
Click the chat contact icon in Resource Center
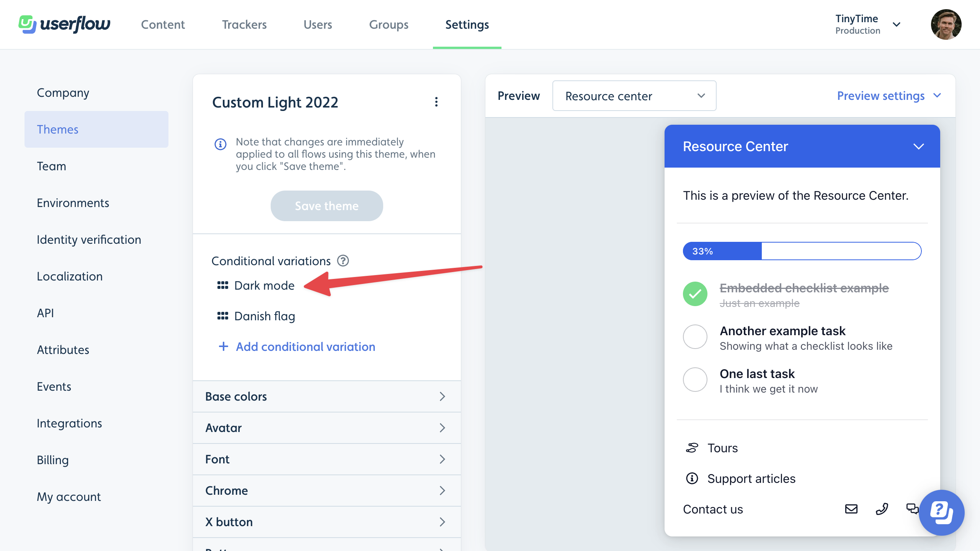(913, 509)
